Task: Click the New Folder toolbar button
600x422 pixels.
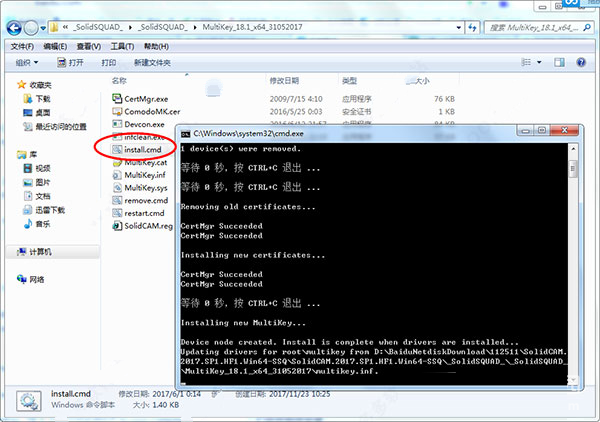Action: pos(152,62)
